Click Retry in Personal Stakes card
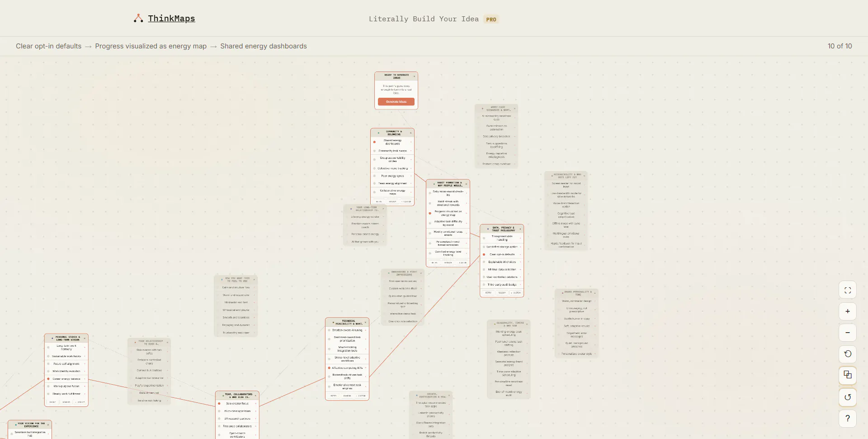 52,402
